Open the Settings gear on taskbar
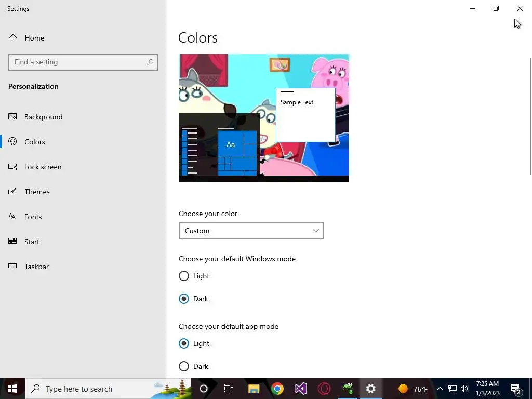Viewport: 532px width, 399px height. 371,389
